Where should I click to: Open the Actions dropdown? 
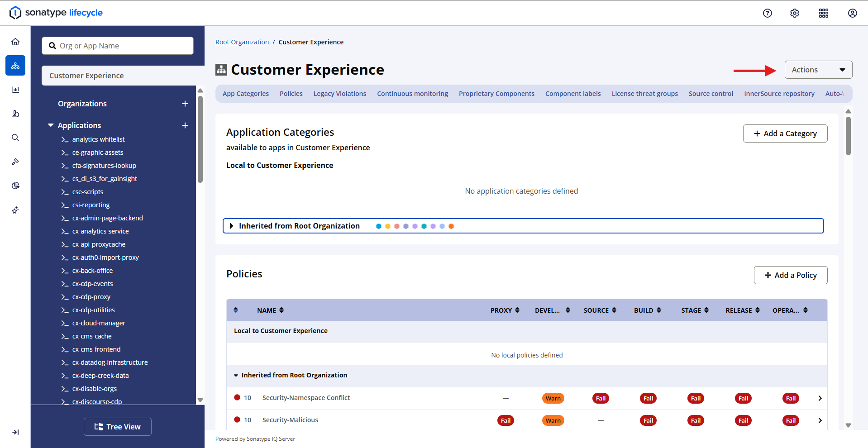tap(818, 70)
